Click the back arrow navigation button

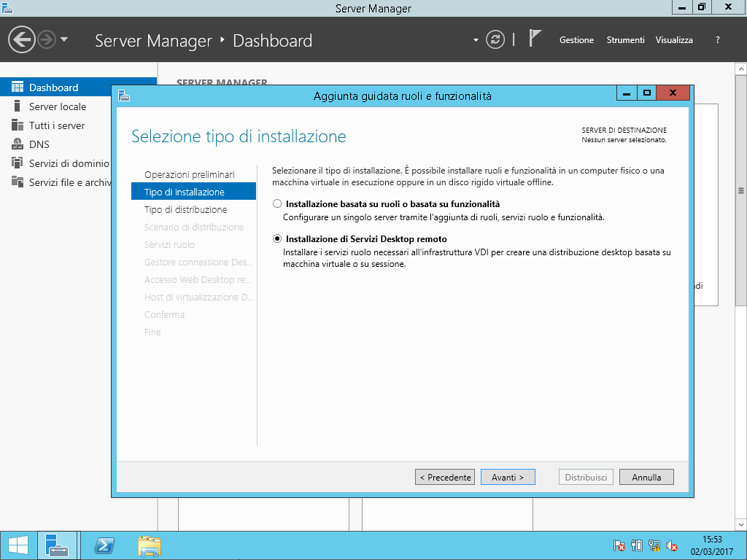pyautogui.click(x=22, y=39)
